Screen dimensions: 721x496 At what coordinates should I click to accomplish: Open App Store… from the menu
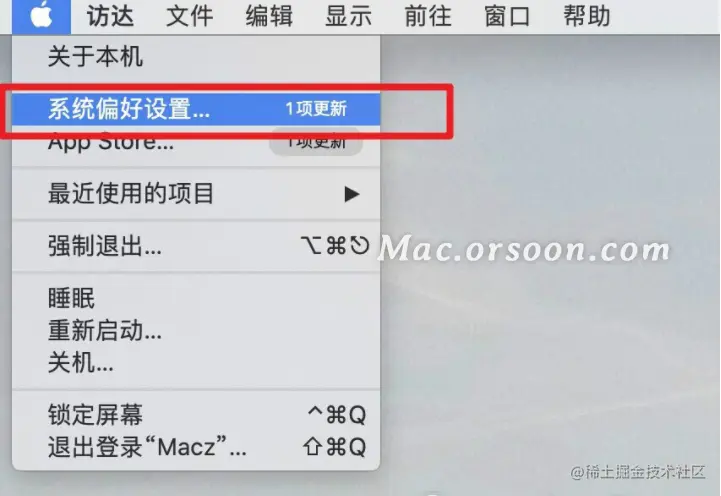click(196, 142)
